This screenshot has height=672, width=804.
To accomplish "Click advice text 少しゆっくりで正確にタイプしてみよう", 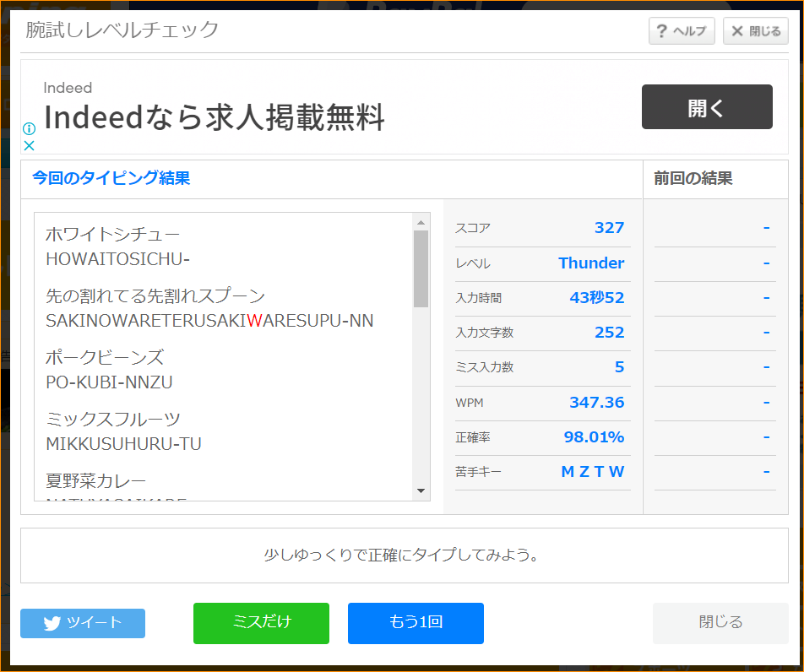I will [401, 555].
